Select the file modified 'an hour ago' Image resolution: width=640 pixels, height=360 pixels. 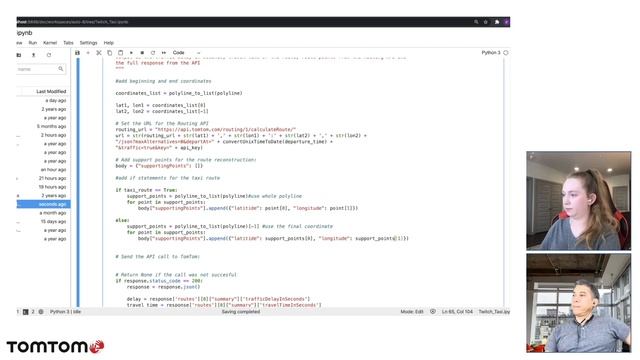(43, 169)
